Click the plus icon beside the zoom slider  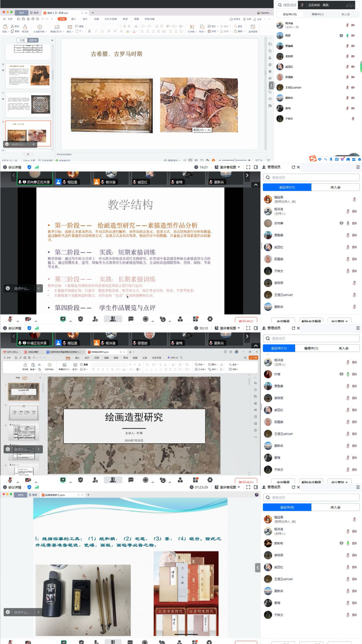click(x=249, y=160)
